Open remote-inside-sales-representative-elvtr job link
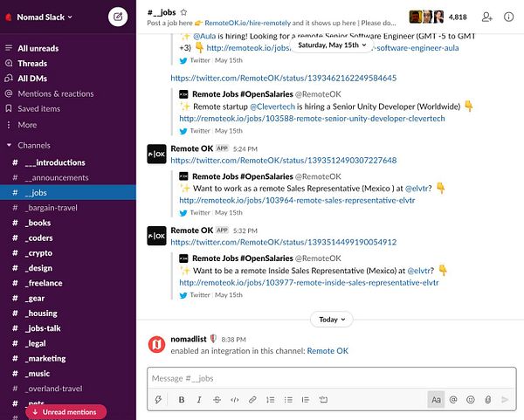524x420 pixels. click(x=309, y=283)
